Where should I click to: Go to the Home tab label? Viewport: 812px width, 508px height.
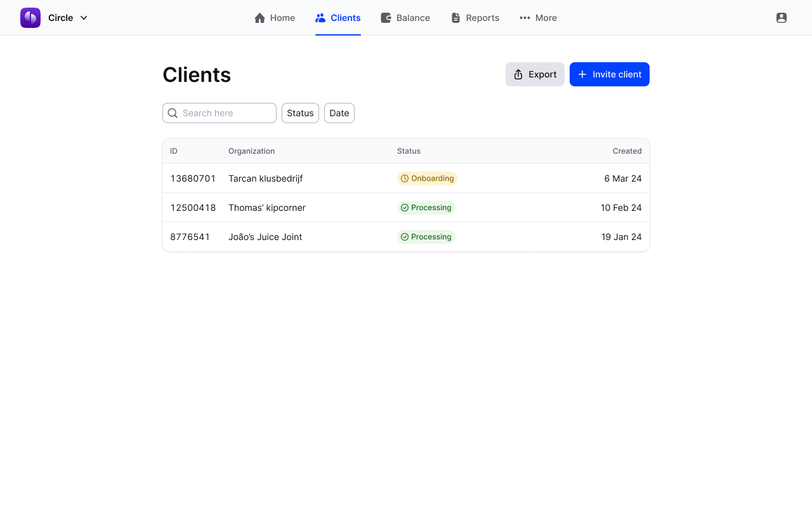[282, 18]
